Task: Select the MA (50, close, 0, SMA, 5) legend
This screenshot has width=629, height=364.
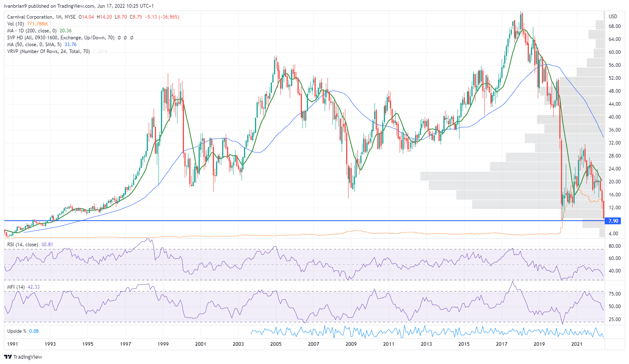Action: pyautogui.click(x=34, y=45)
